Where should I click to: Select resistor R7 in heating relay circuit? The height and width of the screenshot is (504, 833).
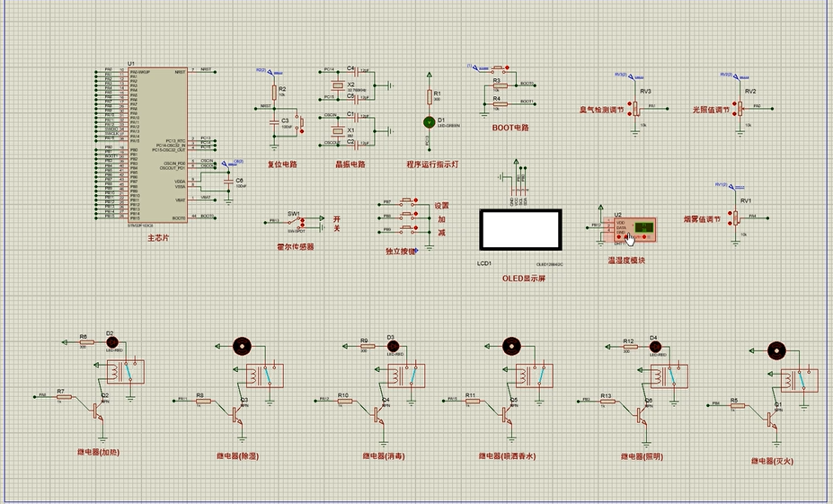pos(64,397)
